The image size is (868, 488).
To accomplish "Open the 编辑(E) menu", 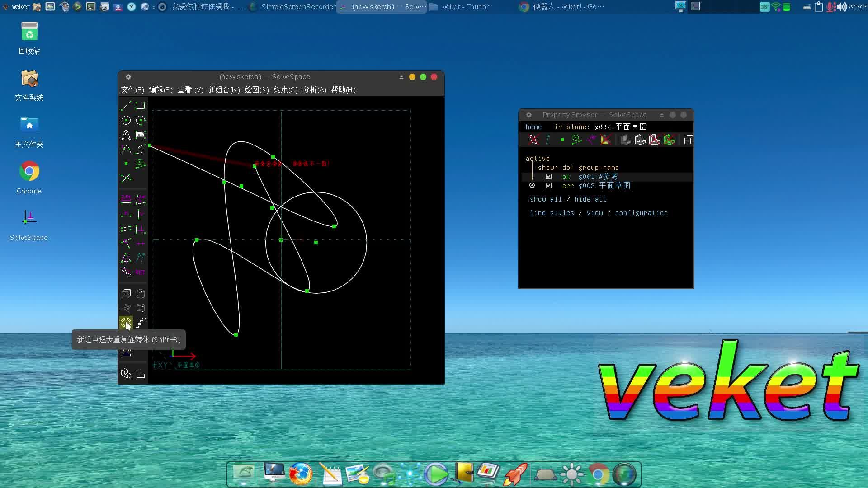I will (x=160, y=90).
